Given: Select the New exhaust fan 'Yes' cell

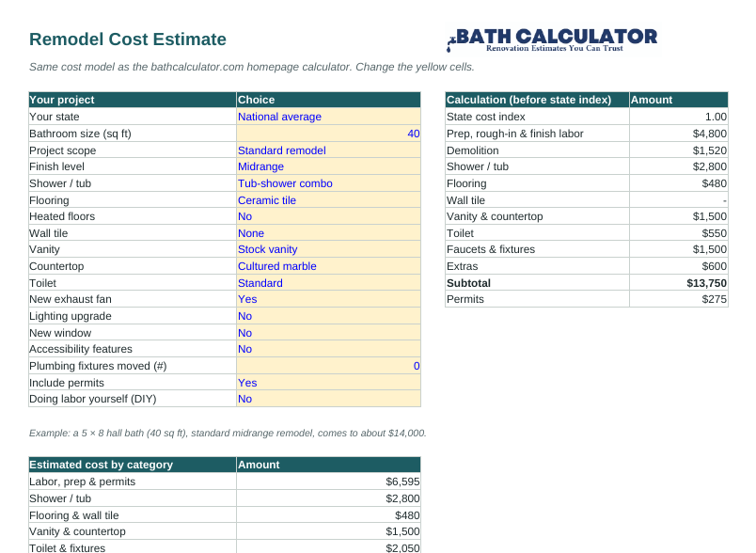Looking at the screenshot, I should [x=328, y=299].
